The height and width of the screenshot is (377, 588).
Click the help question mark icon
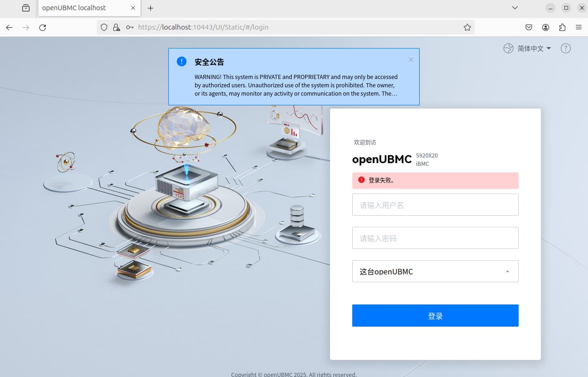[565, 49]
